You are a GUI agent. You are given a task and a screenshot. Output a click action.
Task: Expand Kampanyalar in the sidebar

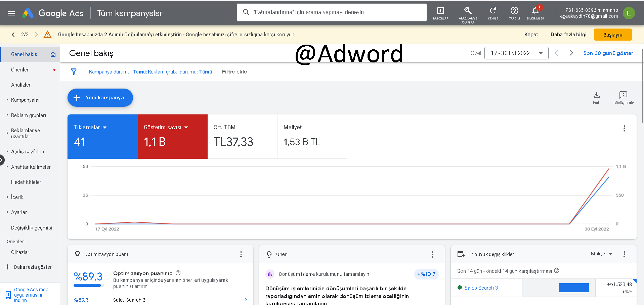(7, 100)
